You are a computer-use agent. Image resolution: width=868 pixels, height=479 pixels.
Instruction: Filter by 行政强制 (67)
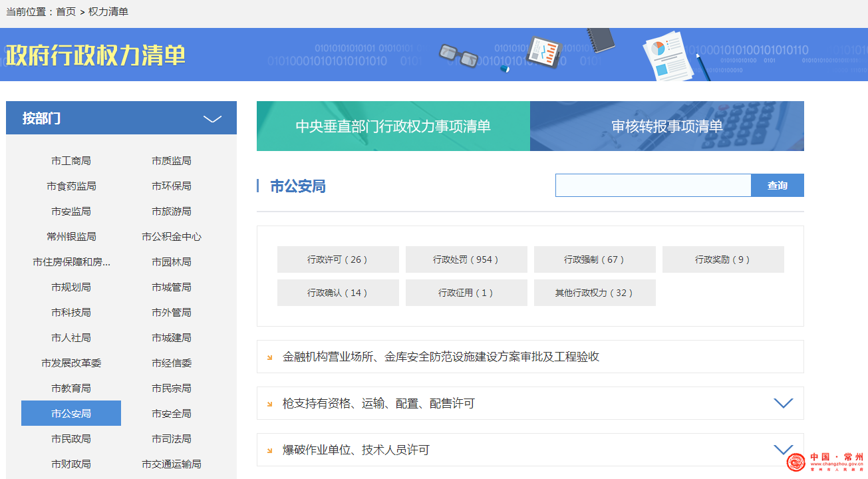click(x=595, y=259)
